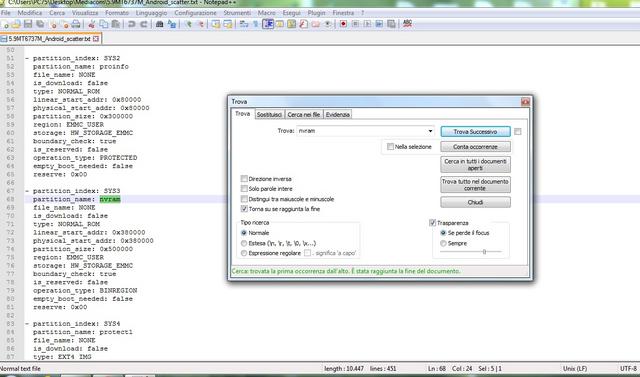Click the Zoom Out toolbar icon
The image size is (640, 377).
coord(201,24)
